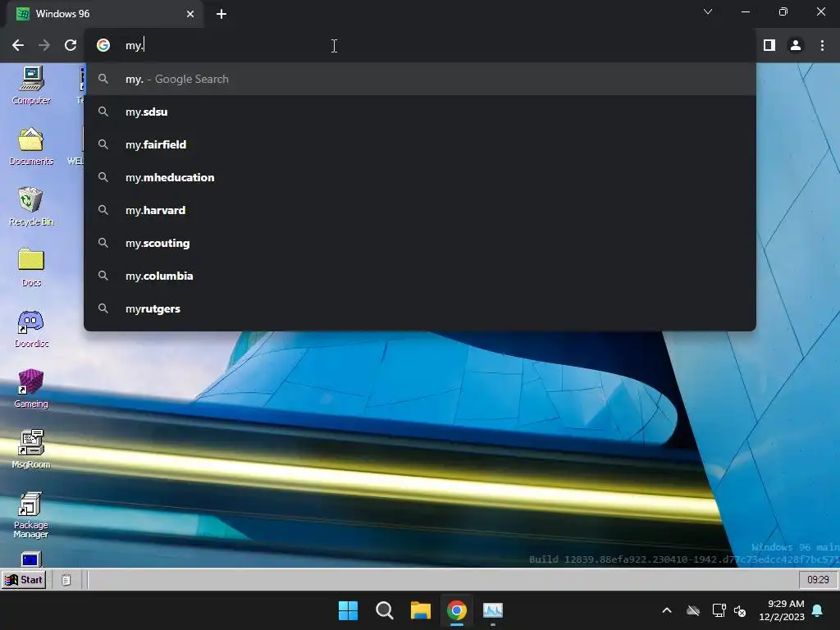Image resolution: width=840 pixels, height=630 pixels.
Task: Open the tab search chevron
Action: coord(708,11)
